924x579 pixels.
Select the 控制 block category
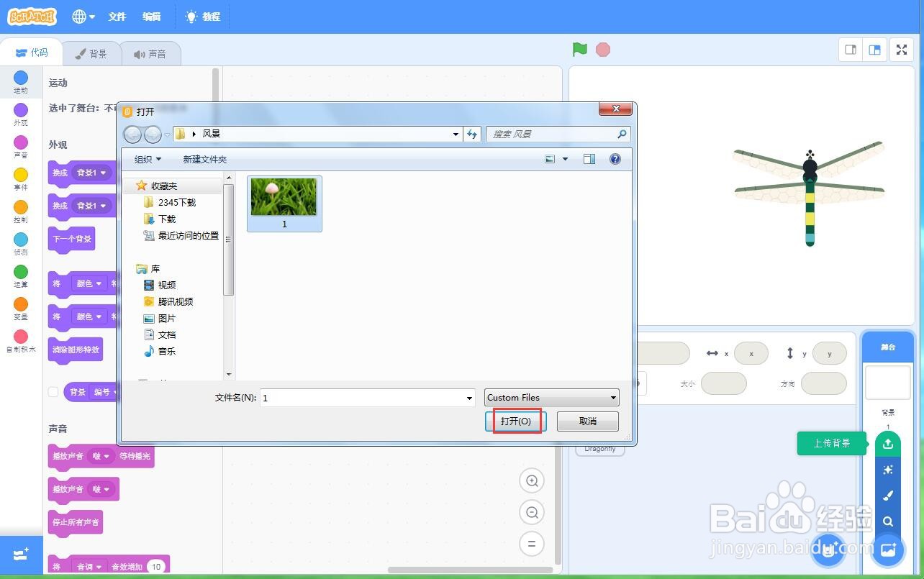tap(21, 211)
